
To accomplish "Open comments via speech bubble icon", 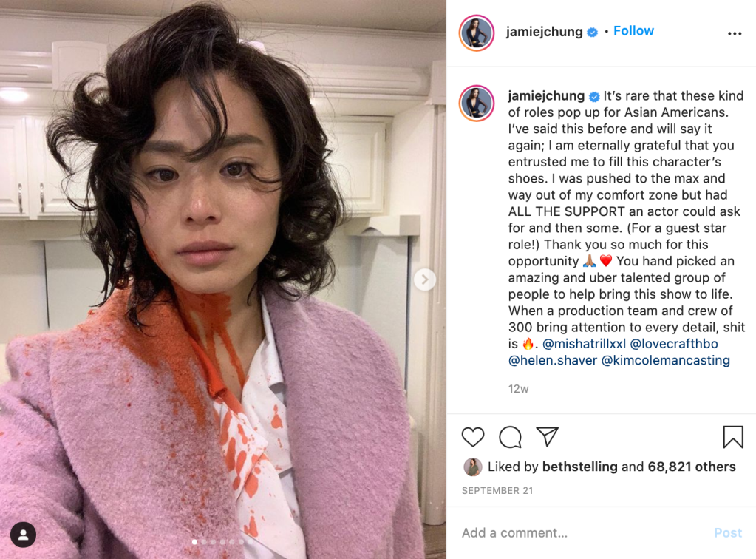I will 510,437.
